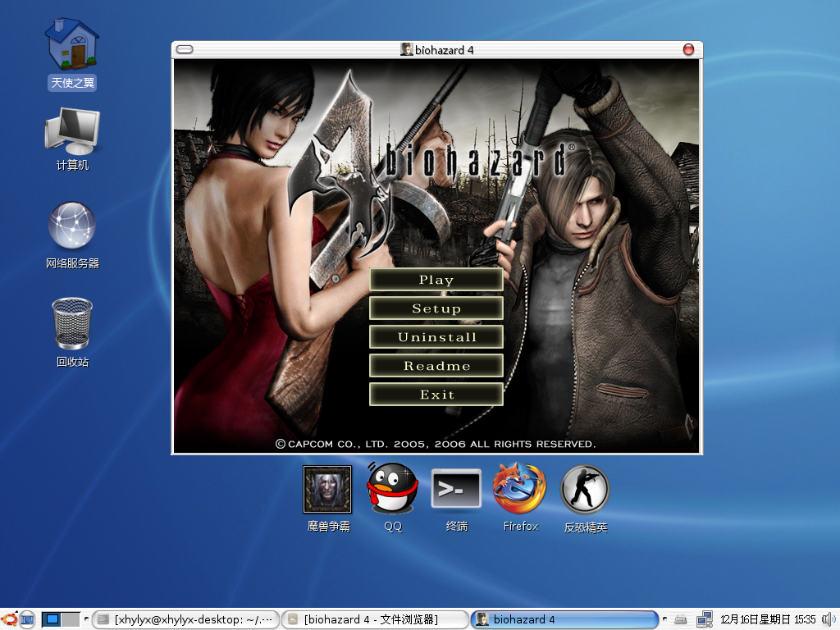This screenshot has width=840, height=630.
Task: Click the Leon icon in the title bar
Action: (407, 50)
